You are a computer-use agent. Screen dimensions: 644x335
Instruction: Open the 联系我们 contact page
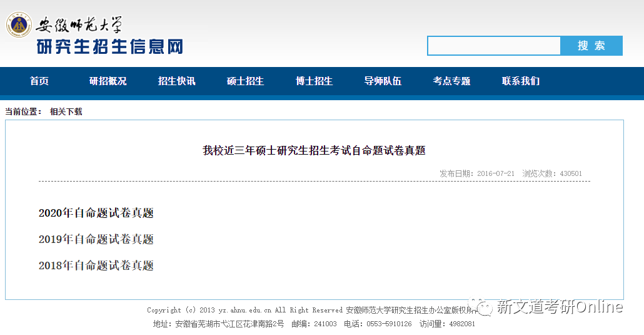pos(520,81)
